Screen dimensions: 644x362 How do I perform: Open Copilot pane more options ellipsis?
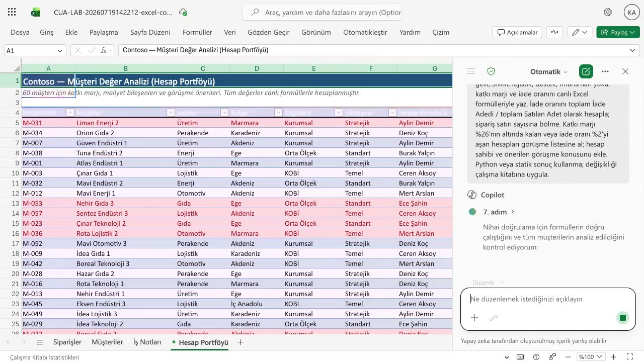coord(605,71)
